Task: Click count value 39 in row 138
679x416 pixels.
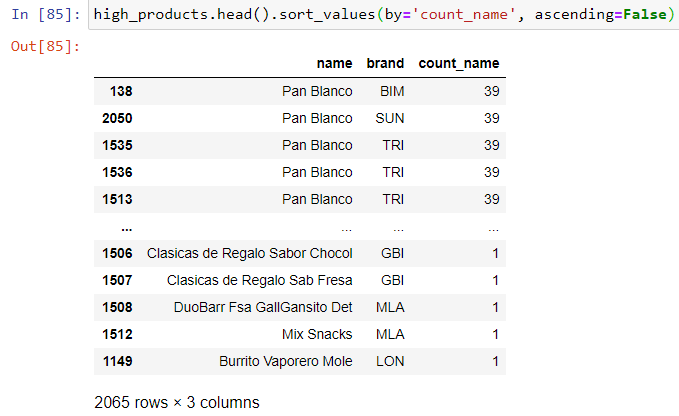Action: click(491, 91)
